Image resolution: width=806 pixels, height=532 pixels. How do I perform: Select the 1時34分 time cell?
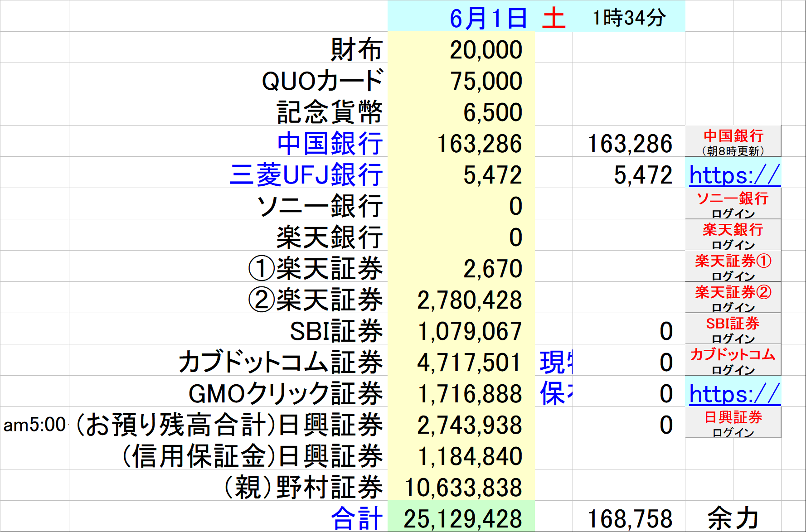629,16
